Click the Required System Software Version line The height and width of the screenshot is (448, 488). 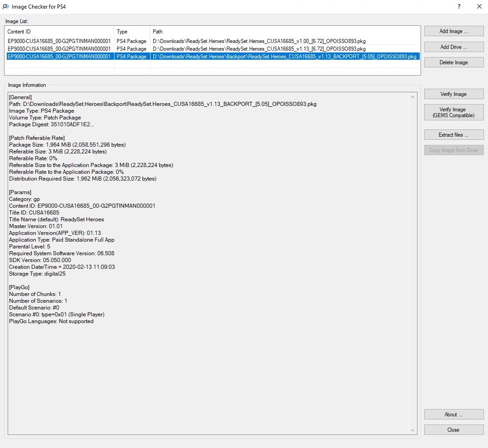pyautogui.click(x=62, y=253)
